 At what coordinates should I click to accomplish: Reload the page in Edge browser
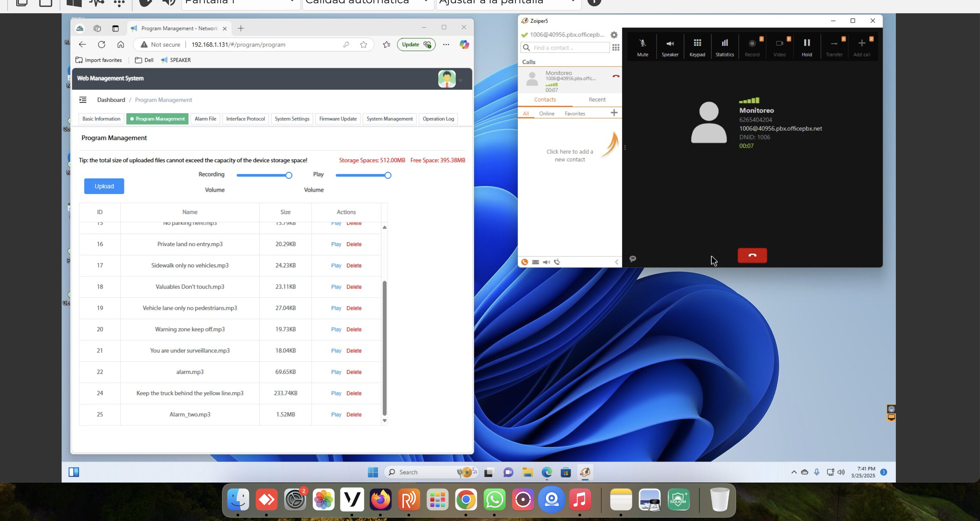[x=102, y=44]
